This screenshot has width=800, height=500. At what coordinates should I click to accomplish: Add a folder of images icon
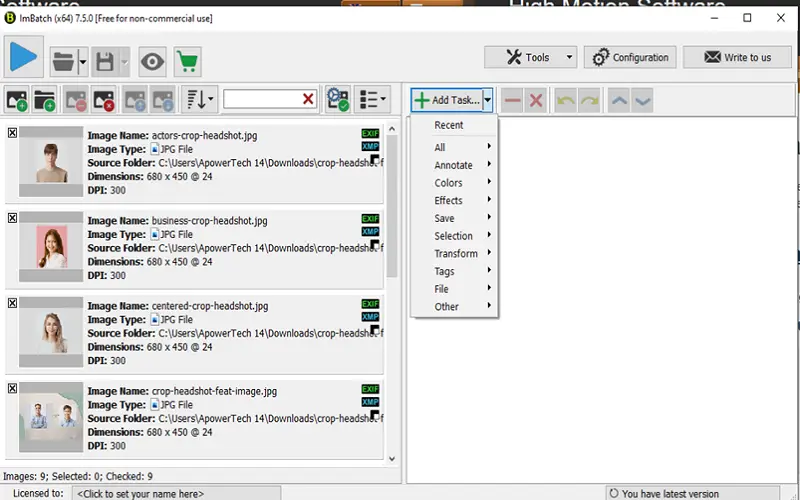click(x=44, y=99)
